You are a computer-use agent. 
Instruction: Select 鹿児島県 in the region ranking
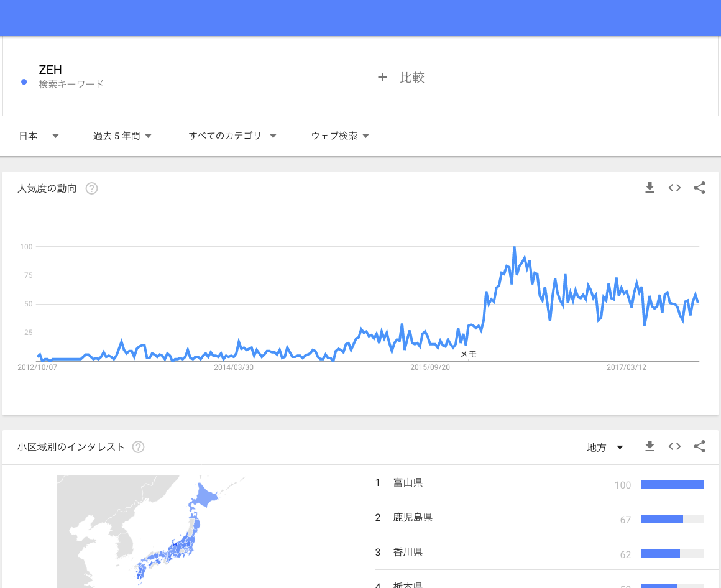(413, 518)
